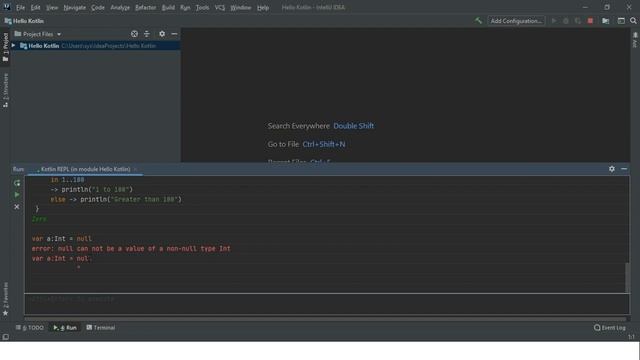Image resolution: width=640 pixels, height=360 pixels.
Task: Open the Edit menu
Action: 36,7
